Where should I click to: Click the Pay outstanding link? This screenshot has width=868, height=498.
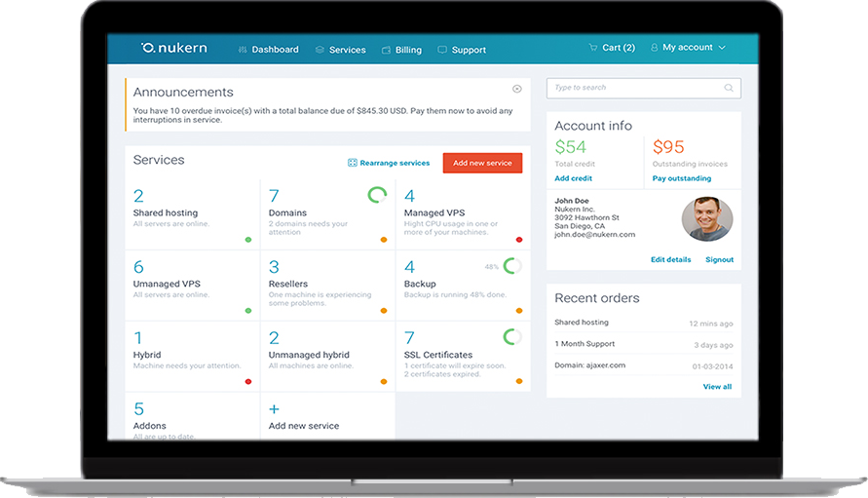point(682,178)
